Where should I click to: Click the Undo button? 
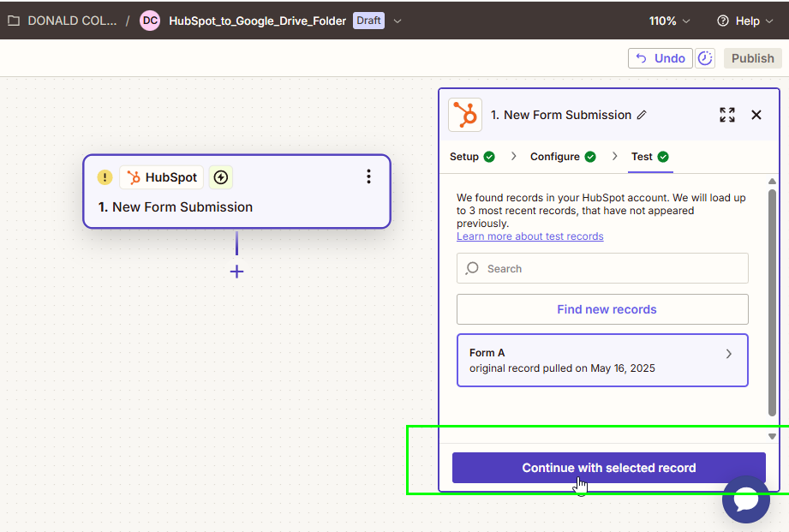(660, 58)
